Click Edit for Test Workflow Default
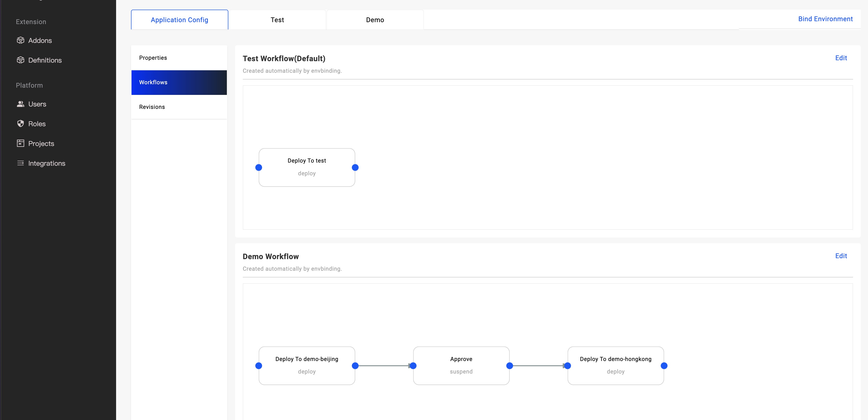The height and width of the screenshot is (420, 868). pos(841,58)
